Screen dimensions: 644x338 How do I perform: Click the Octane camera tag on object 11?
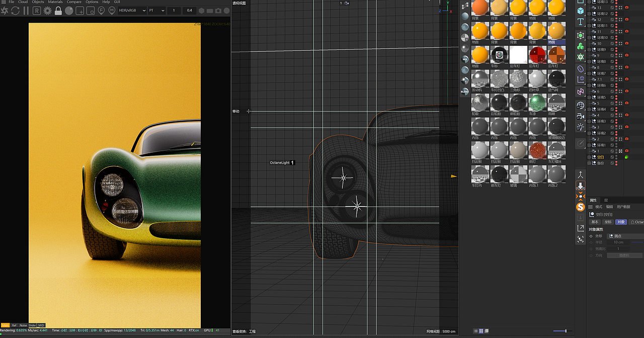point(626,32)
